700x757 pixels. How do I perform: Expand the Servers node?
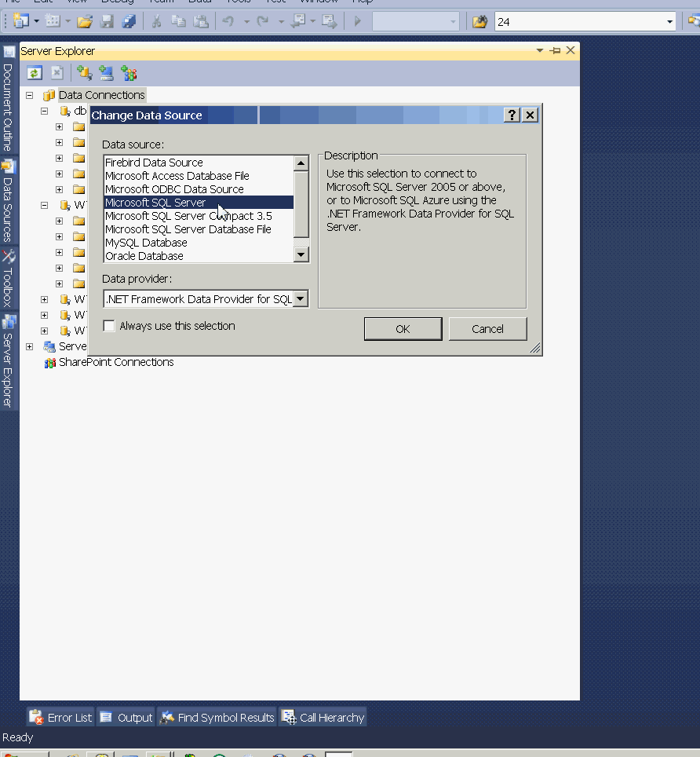point(29,346)
